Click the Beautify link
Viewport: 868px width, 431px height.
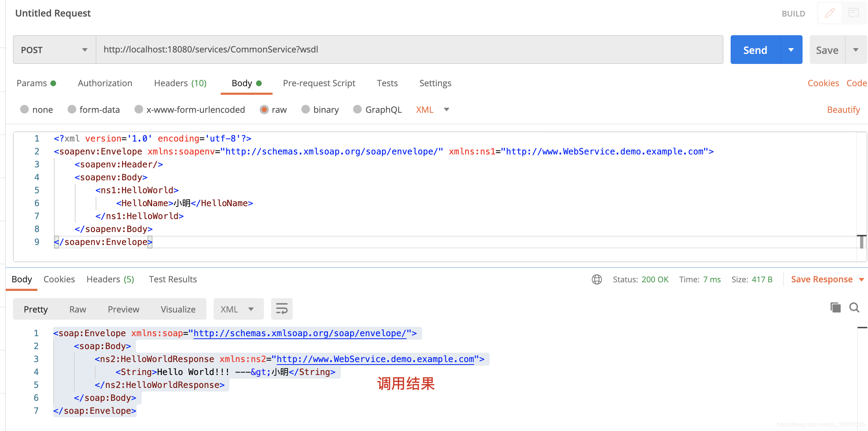[x=843, y=110]
